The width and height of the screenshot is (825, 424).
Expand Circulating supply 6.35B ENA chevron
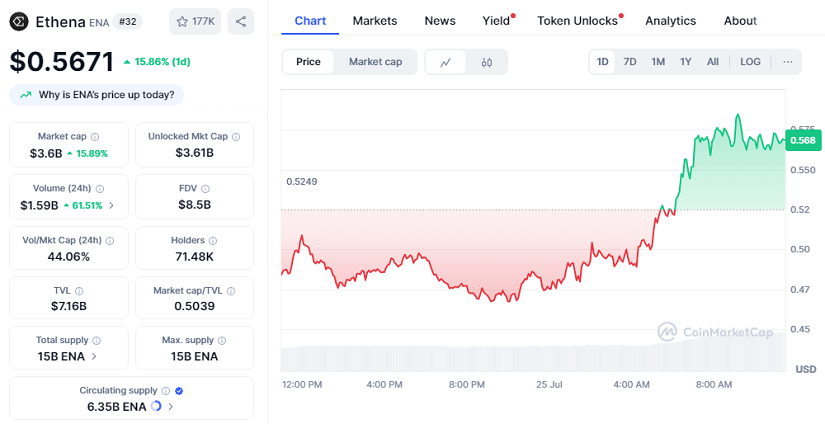coord(170,407)
